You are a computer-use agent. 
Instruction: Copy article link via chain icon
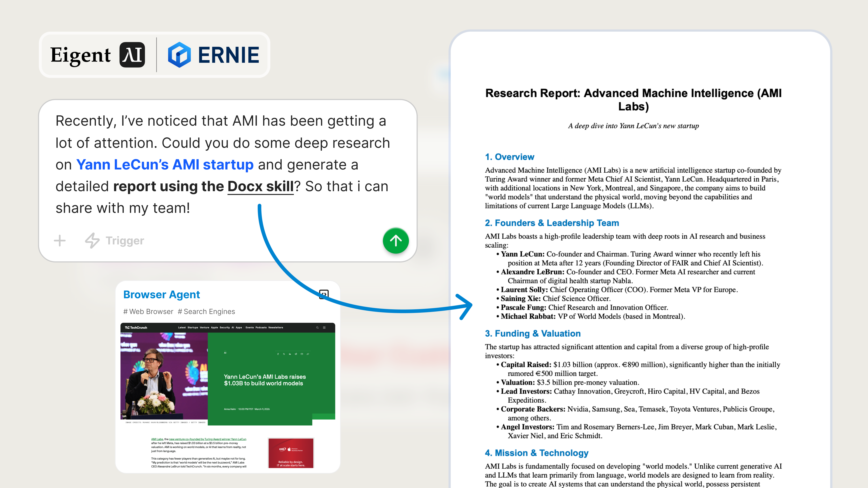tap(308, 354)
